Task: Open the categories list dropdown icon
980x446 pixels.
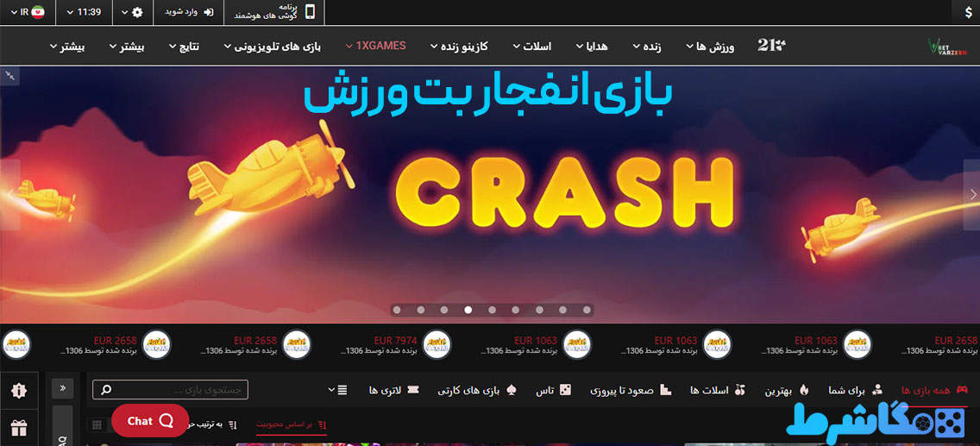Action: (x=337, y=390)
